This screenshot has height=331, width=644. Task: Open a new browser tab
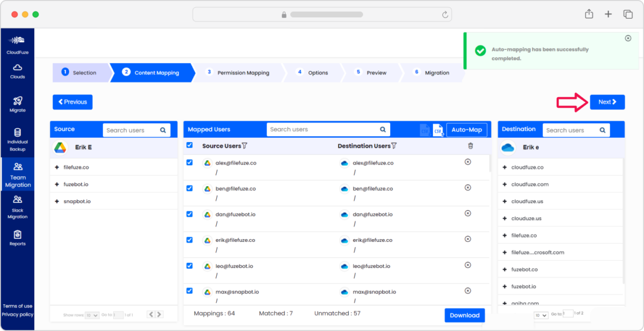tap(608, 14)
